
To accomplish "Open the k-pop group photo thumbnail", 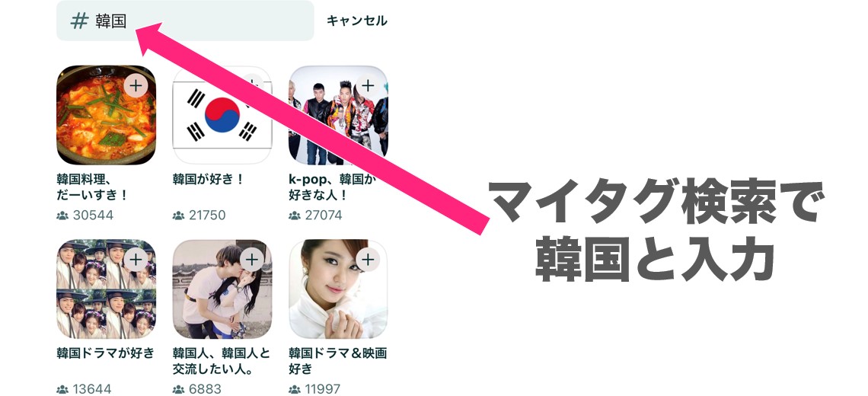I will click(338, 115).
